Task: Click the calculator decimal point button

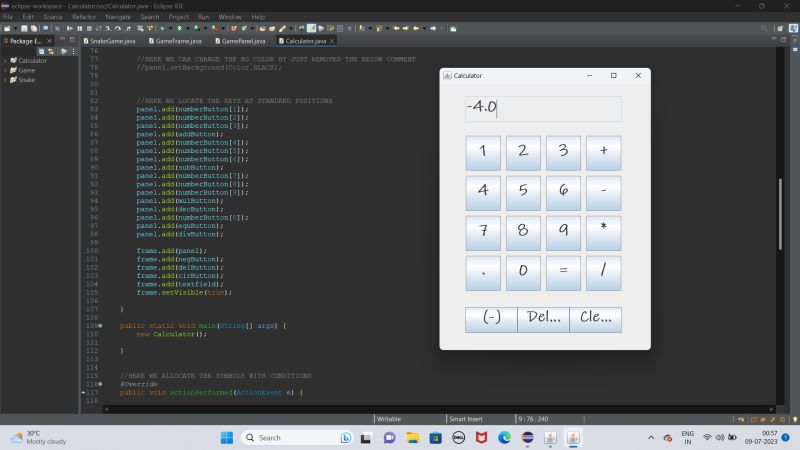Action: [483, 273]
